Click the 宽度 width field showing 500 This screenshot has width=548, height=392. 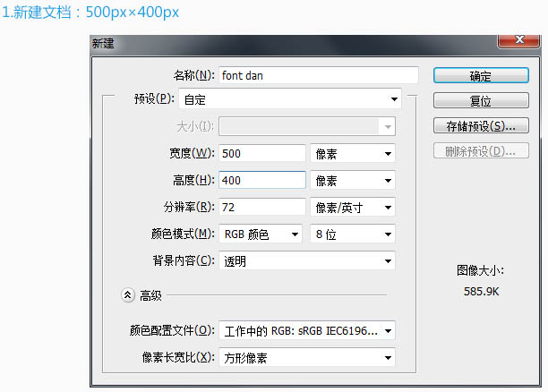[262, 153]
